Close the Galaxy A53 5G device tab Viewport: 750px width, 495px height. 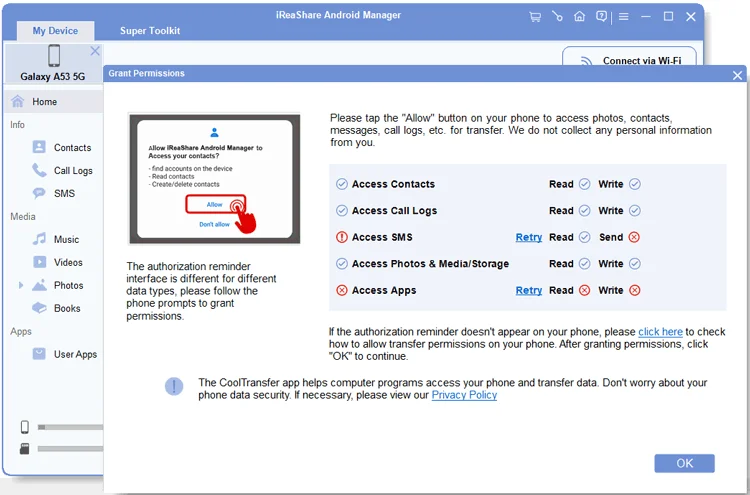coord(95,51)
